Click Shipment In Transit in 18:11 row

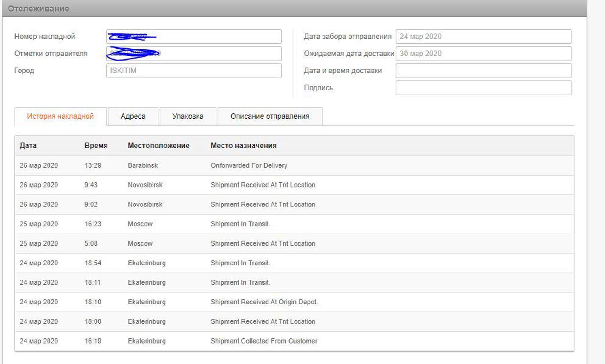click(x=240, y=283)
